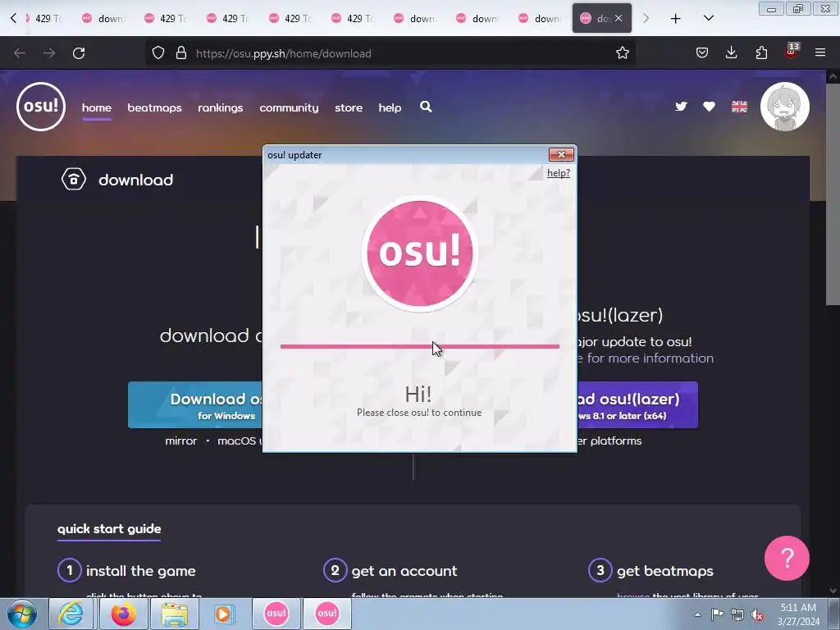840x630 pixels.
Task: Click the step 3 get beatmaps text
Action: tap(664, 571)
